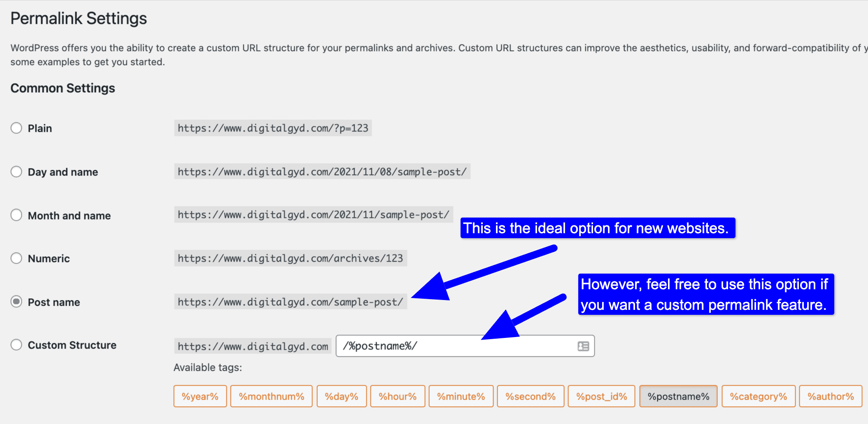868x424 pixels.
Task: Click the Permalink Settings heading
Action: [79, 19]
